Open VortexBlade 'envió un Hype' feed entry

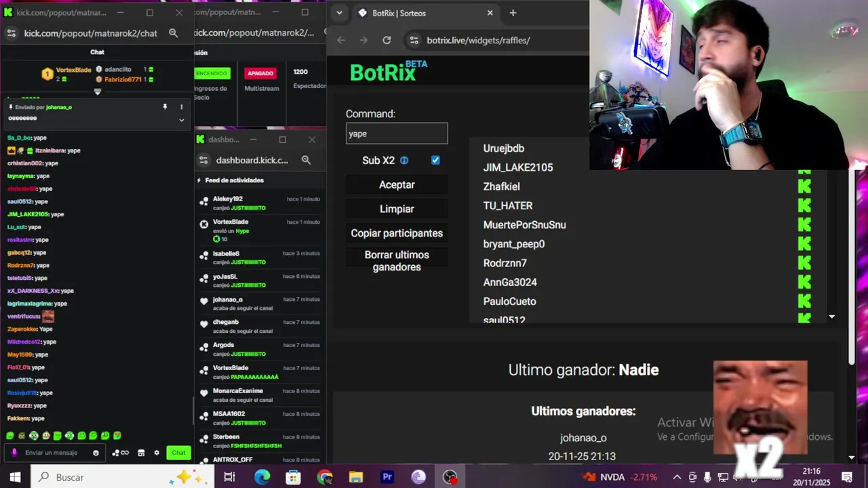tap(259, 230)
